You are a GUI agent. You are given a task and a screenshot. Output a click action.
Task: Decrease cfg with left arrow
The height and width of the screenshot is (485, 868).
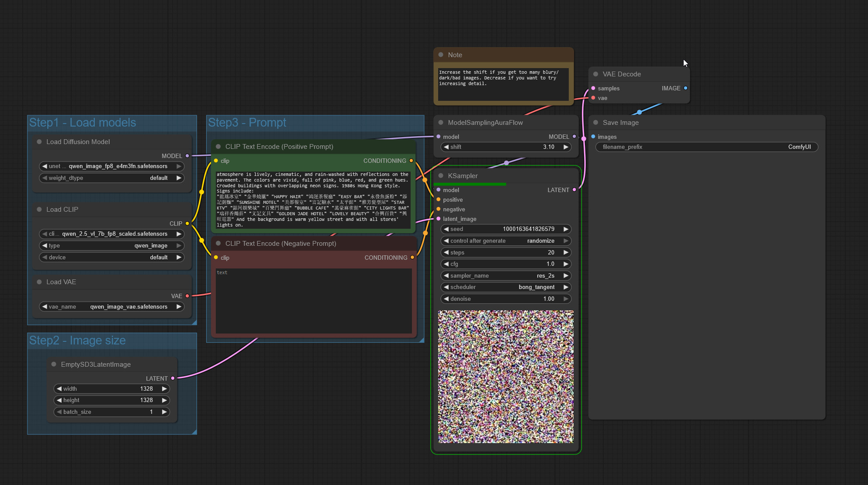pyautogui.click(x=446, y=264)
